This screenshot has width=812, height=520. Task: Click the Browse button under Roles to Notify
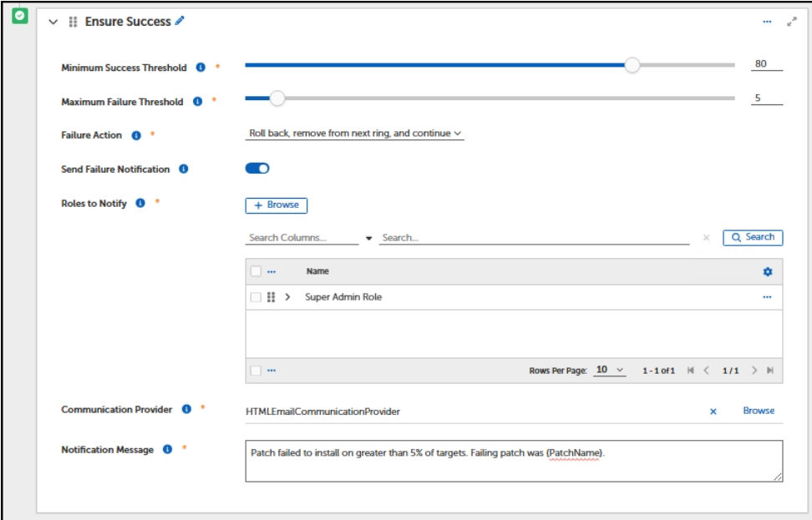pyautogui.click(x=277, y=205)
